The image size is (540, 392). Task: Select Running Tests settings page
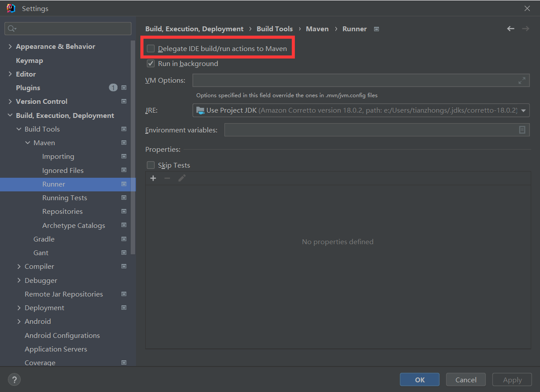point(65,198)
